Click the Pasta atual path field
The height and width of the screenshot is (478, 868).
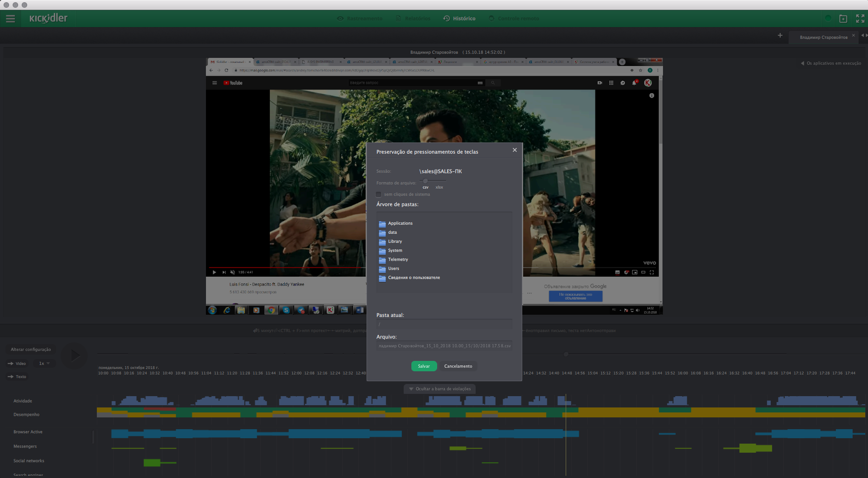[x=444, y=324]
